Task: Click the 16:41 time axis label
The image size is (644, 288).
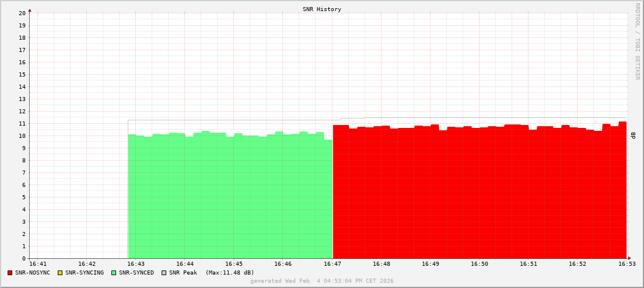Action: (x=37, y=264)
